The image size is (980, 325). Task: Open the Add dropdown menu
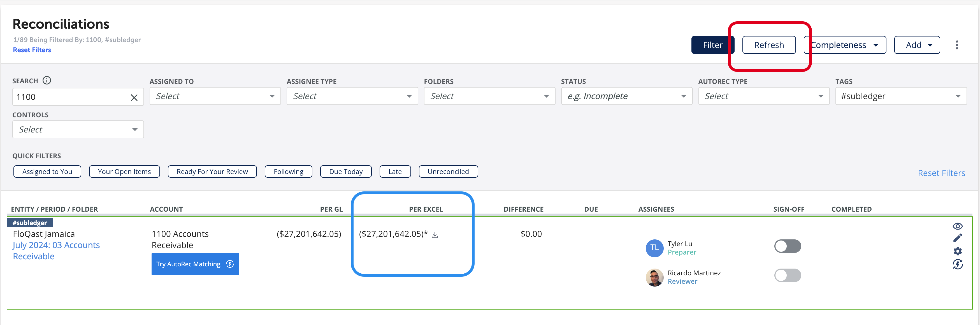click(917, 44)
